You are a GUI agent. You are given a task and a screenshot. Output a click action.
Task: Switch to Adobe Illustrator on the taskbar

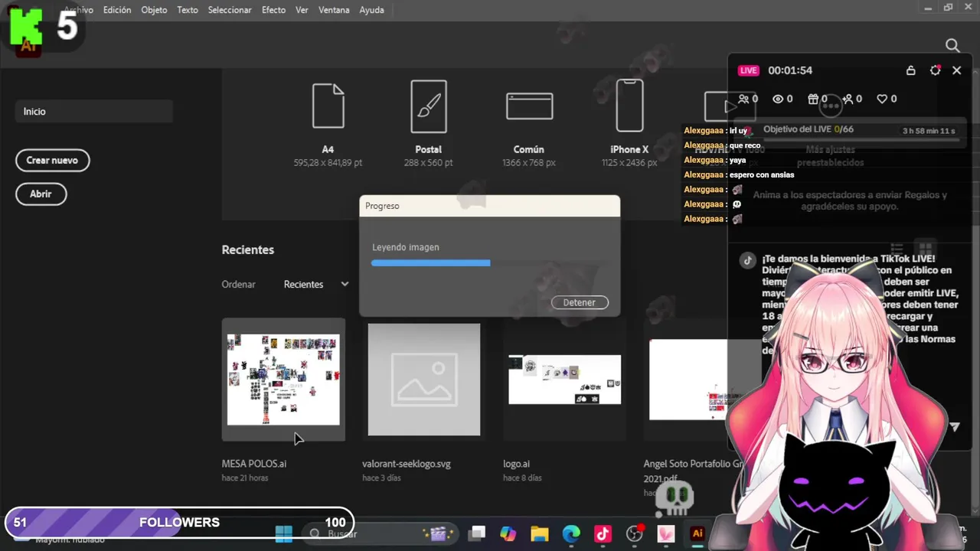click(x=697, y=534)
